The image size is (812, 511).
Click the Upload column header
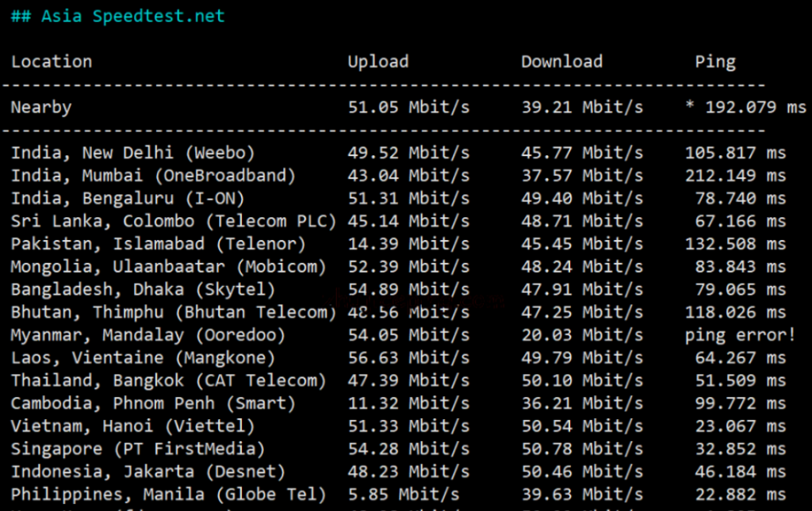click(378, 62)
